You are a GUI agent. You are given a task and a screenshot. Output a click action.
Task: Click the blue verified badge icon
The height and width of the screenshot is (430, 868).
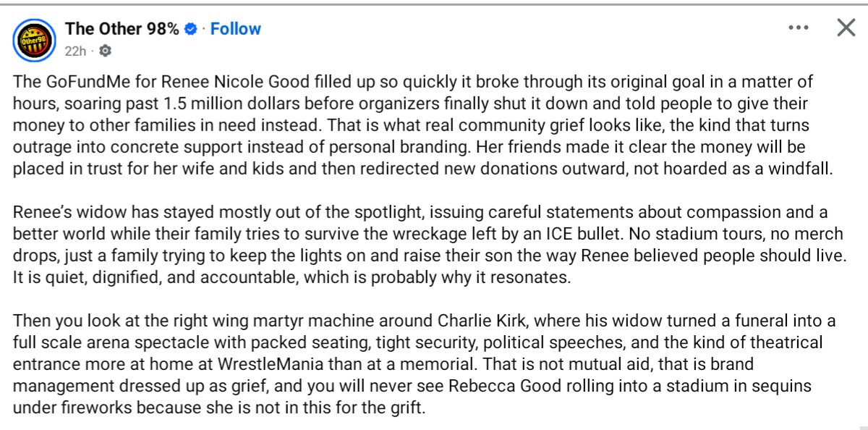point(192,29)
